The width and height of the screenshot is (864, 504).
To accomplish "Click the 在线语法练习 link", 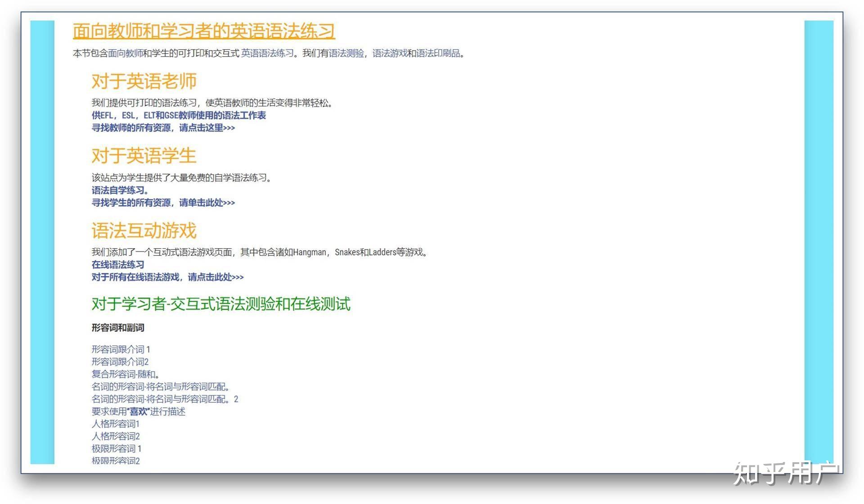I will 117,264.
